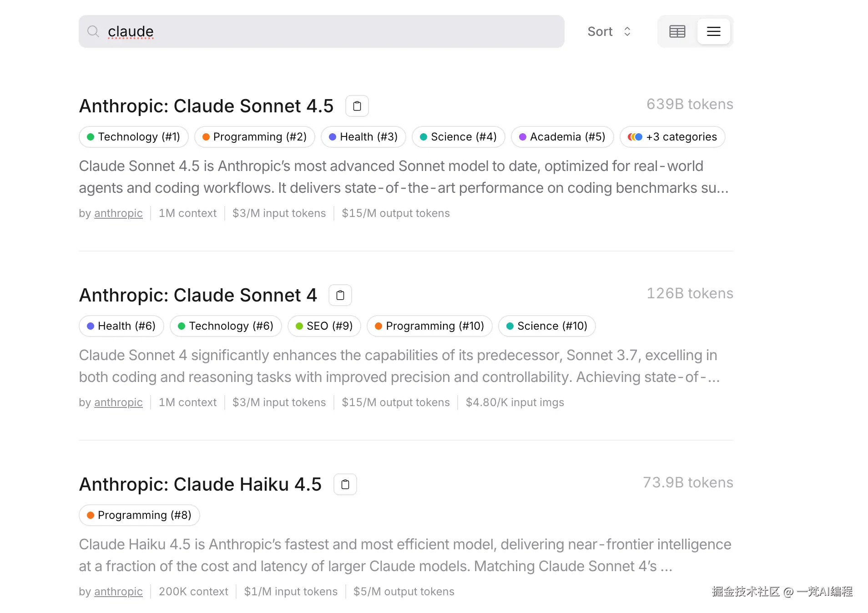
Task: Select Programming (#2) category tag
Action: pos(255,137)
